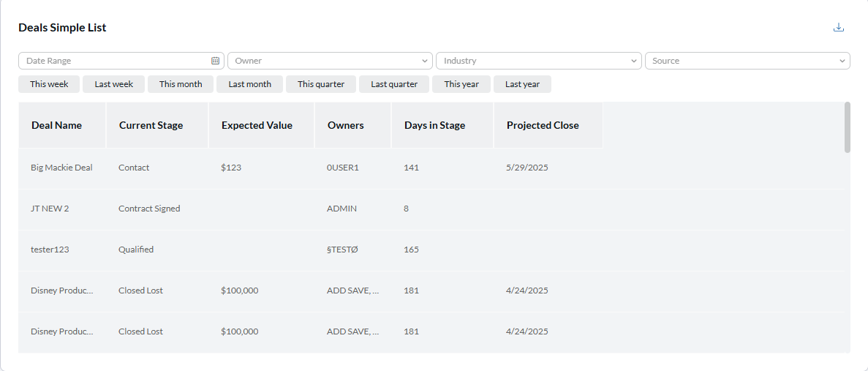This screenshot has height=371, width=868.
Task: Select the This month filter
Action: 181,84
